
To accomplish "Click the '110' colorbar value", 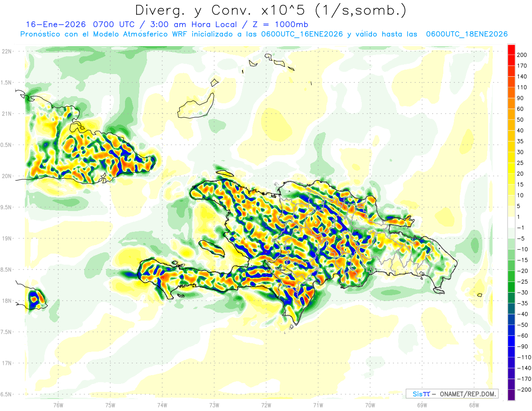I will pyautogui.click(x=523, y=87).
